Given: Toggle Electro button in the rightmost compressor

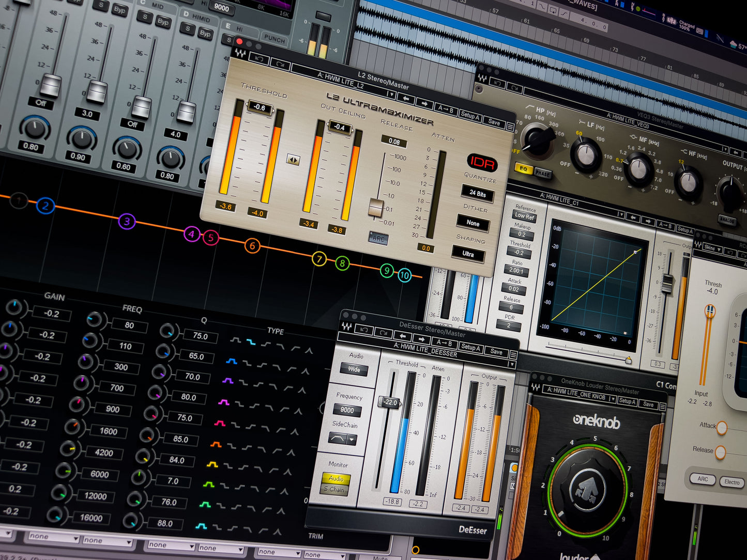Looking at the screenshot, I should pos(731,482).
